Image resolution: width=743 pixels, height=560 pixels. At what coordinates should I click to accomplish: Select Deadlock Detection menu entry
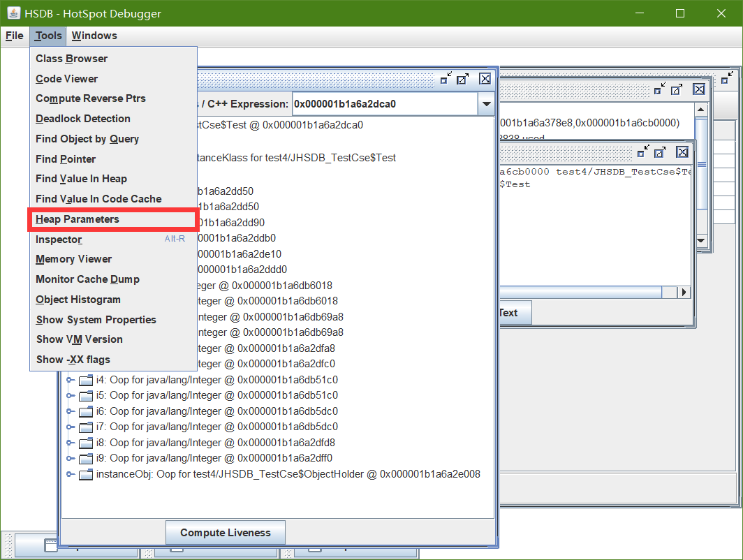click(113, 119)
